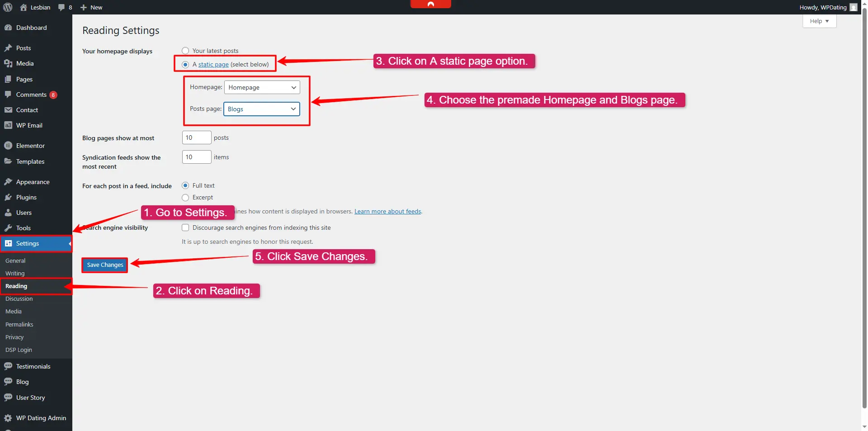The image size is (868, 431).
Task: Click the Plugins plug icon
Action: tap(8, 197)
